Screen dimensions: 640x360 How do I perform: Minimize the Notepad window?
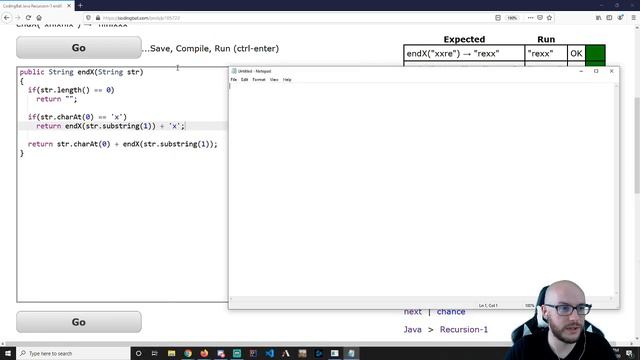tap(581, 71)
